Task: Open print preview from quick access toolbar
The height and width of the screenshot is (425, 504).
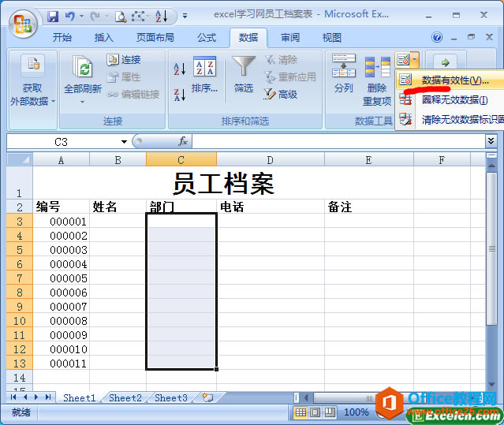Action: 121,17
